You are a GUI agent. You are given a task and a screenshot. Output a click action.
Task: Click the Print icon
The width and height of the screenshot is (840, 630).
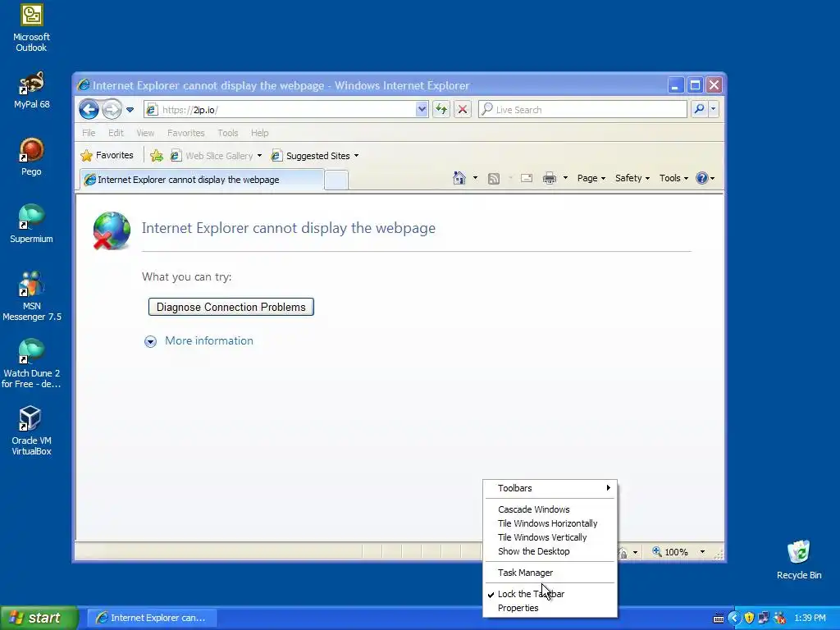pyautogui.click(x=550, y=178)
